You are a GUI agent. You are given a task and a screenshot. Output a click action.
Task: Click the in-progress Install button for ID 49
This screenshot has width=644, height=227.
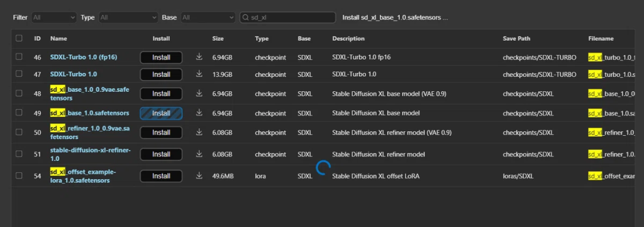tap(162, 113)
